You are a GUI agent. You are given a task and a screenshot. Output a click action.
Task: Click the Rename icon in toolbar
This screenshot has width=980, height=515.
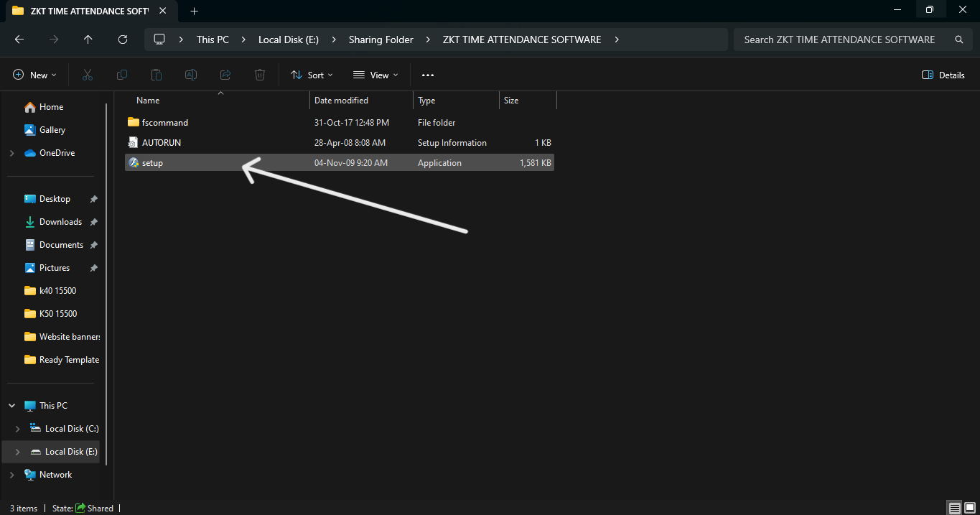point(191,75)
